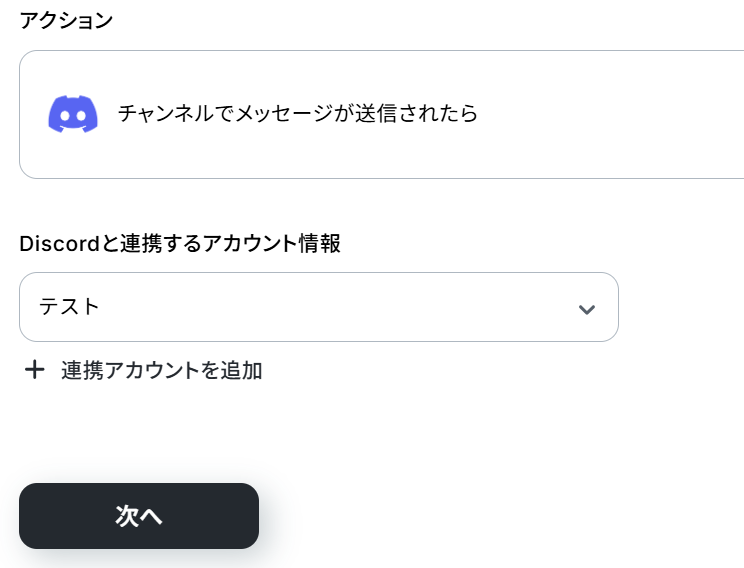The image size is (744, 568).
Task: Click the テスト text inside the combo box
Action: [69, 307]
